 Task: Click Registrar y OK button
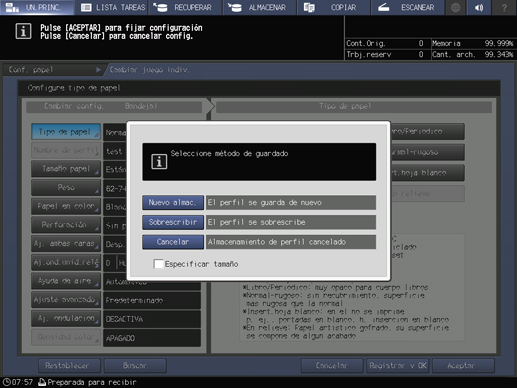point(397,366)
